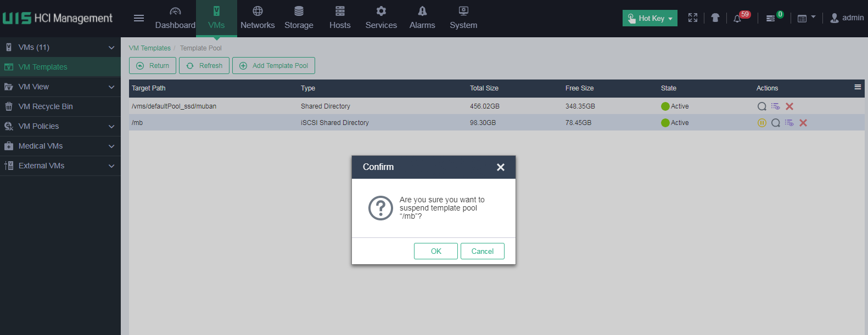Select the /mb target path cell
The height and width of the screenshot is (335, 868).
click(x=137, y=123)
